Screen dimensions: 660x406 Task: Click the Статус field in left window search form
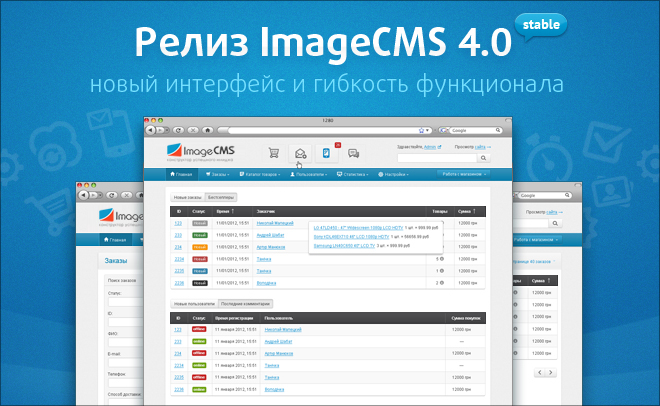click(125, 302)
